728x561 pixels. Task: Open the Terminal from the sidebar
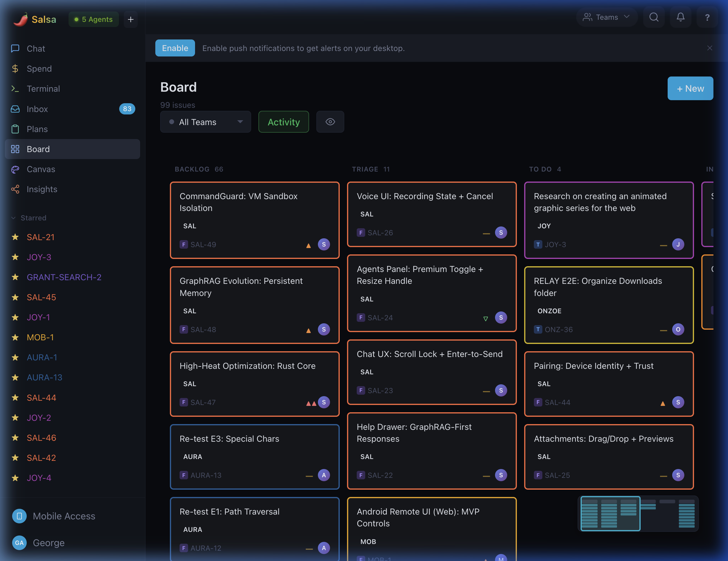pyautogui.click(x=44, y=89)
